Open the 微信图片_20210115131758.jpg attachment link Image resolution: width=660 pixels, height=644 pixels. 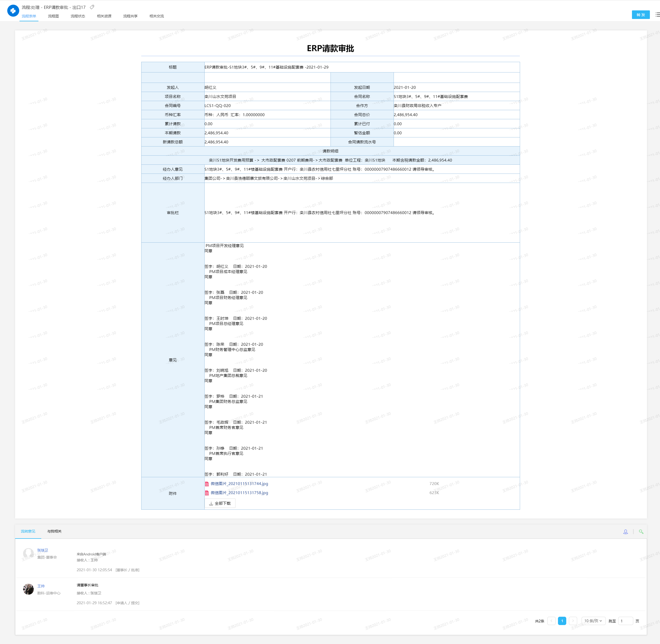[x=239, y=493]
